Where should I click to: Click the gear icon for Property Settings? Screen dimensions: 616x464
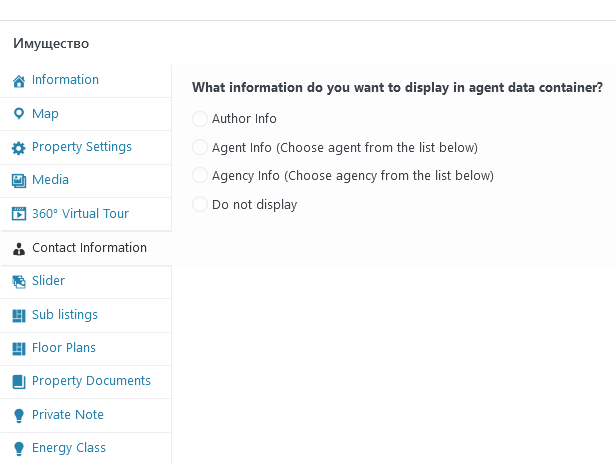tap(18, 148)
